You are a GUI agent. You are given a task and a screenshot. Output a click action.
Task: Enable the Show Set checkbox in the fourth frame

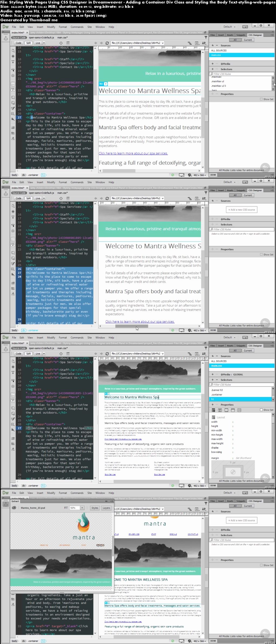pyautogui.click(x=261, y=565)
